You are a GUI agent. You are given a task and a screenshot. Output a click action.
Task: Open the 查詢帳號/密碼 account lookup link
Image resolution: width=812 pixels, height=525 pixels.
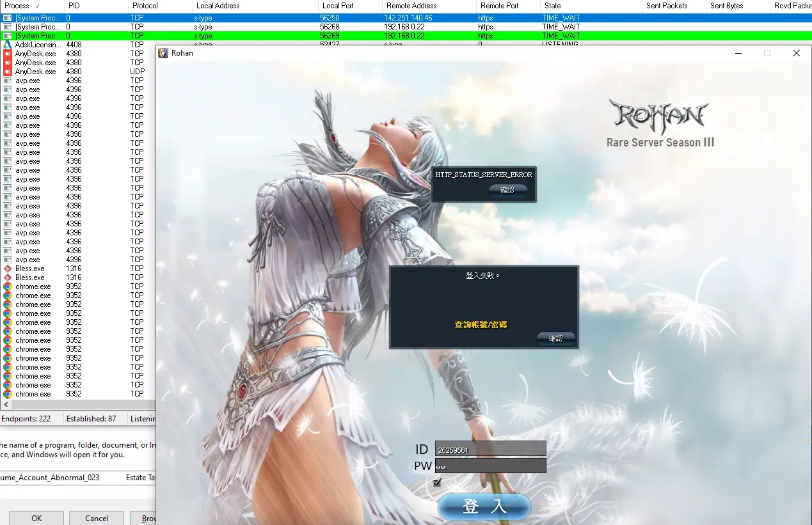click(x=481, y=325)
